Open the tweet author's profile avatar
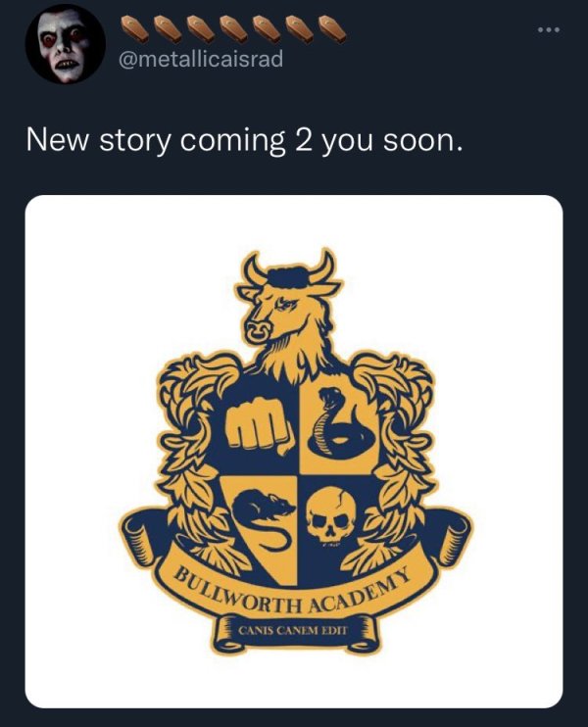The height and width of the screenshot is (727, 588). click(x=65, y=44)
